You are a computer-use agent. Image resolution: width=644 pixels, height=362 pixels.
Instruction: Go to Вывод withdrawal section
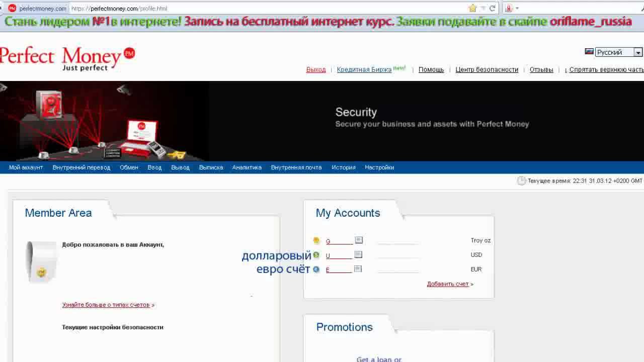[x=180, y=167]
